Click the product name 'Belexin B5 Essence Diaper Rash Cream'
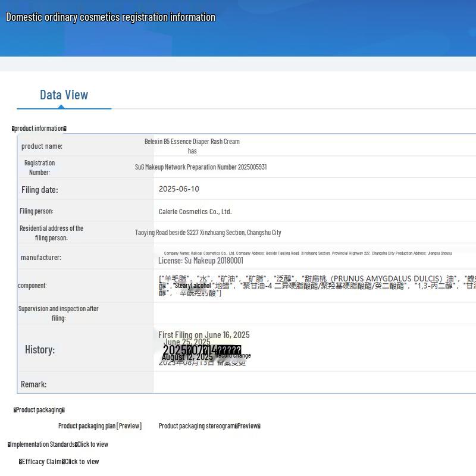The width and height of the screenshot is (476, 476). pos(192,142)
